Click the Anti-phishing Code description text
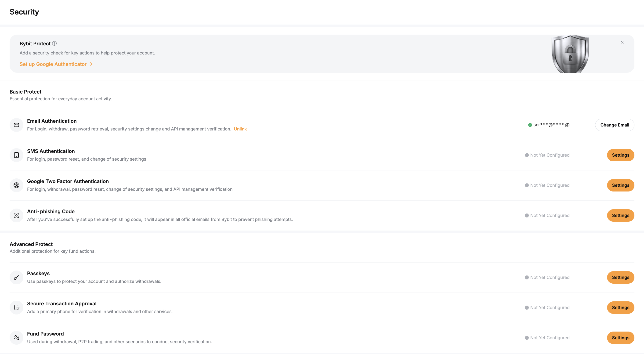The image size is (644, 354). [160, 220]
